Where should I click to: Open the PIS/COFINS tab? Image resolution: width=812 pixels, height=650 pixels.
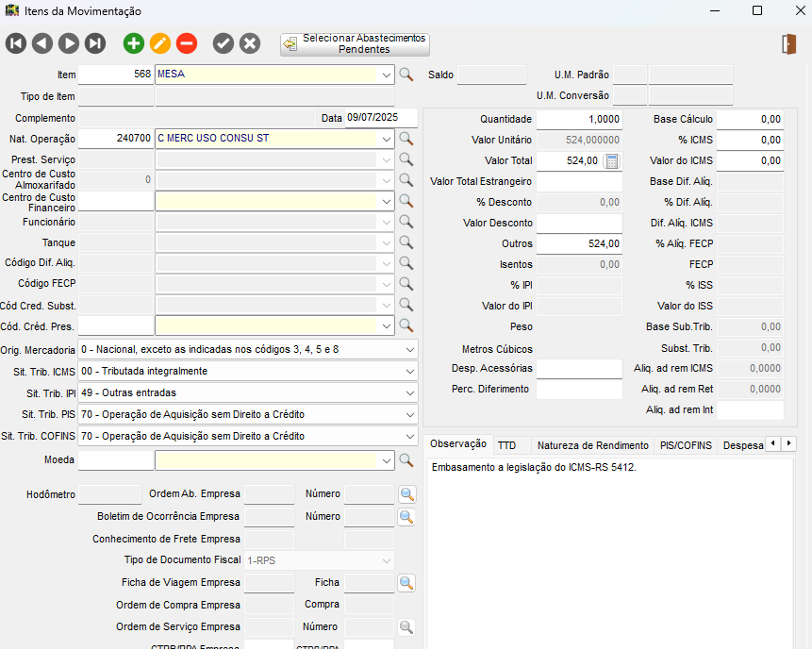[686, 445]
